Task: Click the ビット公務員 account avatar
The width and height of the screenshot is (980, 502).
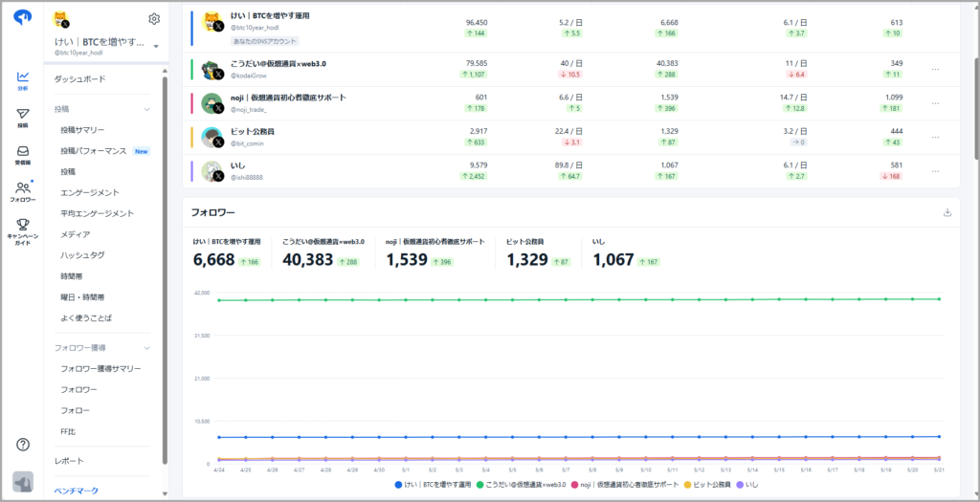Action: [212, 137]
